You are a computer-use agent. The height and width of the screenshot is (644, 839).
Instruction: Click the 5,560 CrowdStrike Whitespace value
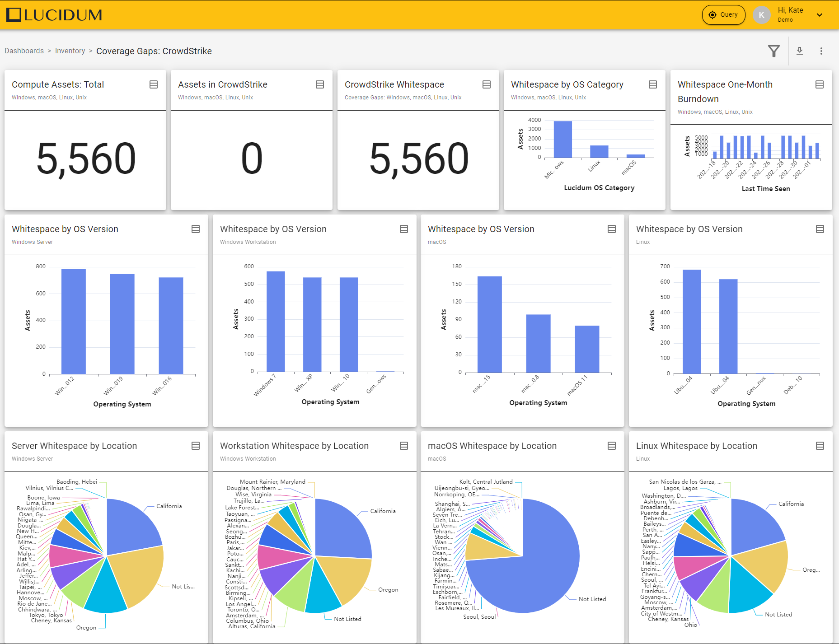pos(419,159)
